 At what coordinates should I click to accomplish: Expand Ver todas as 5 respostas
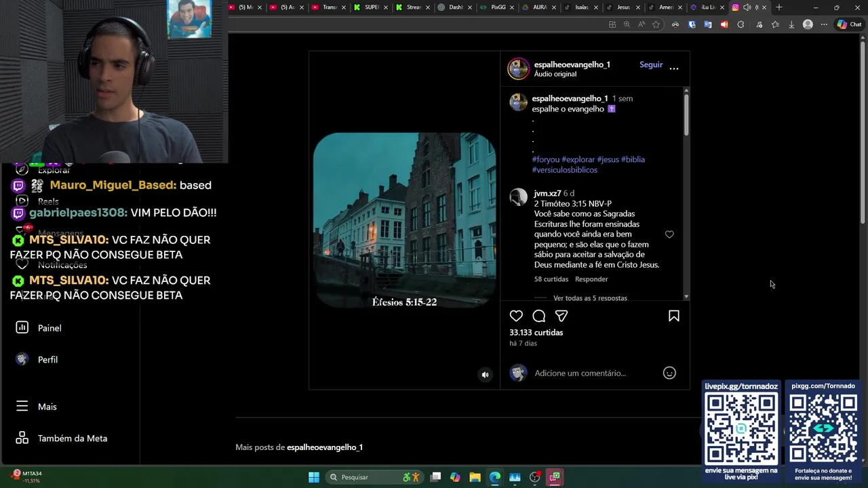[590, 298]
